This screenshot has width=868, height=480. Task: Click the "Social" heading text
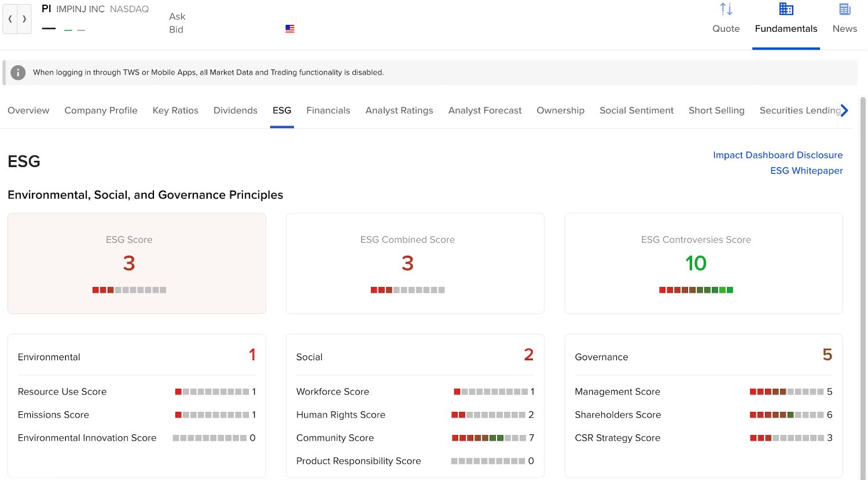(x=309, y=357)
